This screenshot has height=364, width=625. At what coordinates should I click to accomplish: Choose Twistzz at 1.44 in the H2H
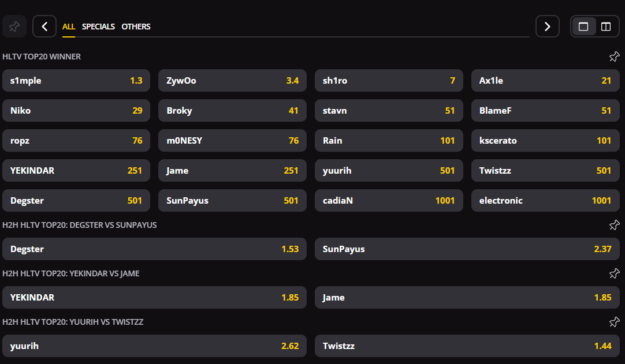point(467,346)
